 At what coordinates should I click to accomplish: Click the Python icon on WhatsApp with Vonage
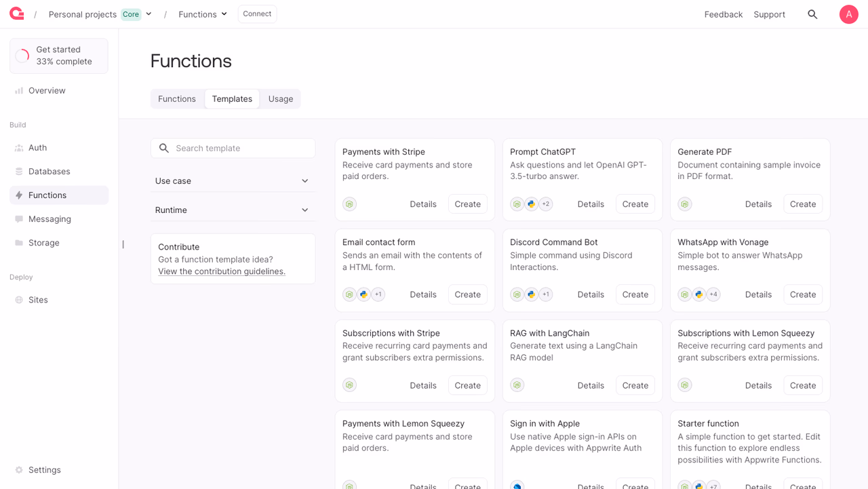699,294
